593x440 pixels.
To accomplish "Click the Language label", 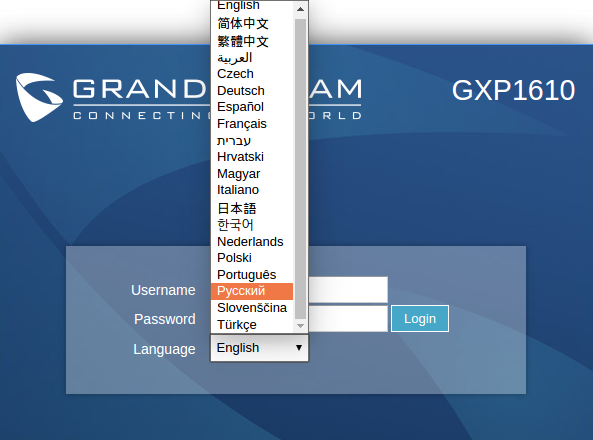I will click(x=164, y=349).
